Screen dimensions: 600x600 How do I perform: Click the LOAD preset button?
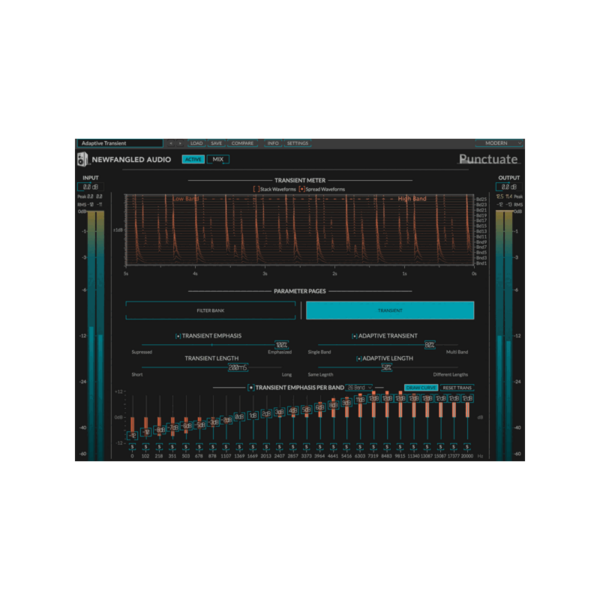pos(196,143)
